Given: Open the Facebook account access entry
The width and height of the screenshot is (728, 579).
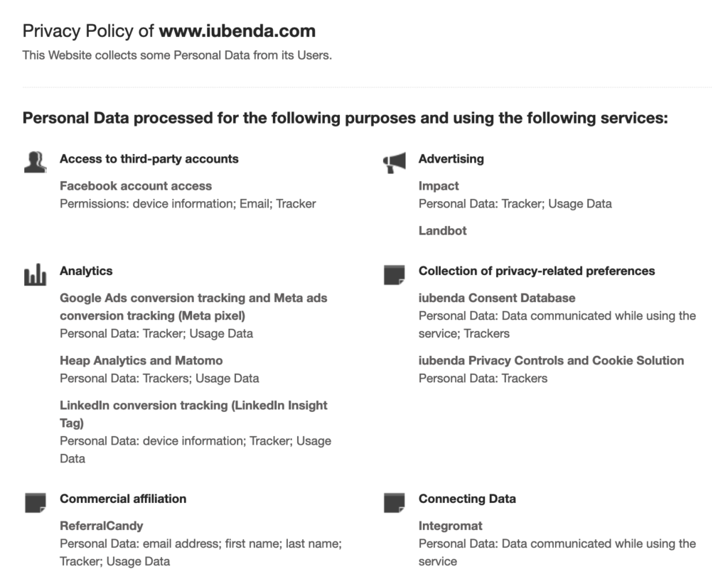Looking at the screenshot, I should 136,186.
